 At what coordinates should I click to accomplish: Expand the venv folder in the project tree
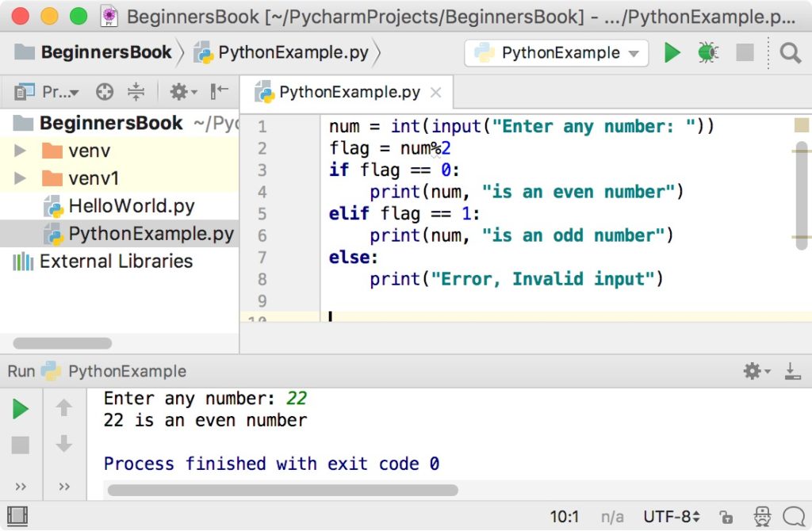pos(21,151)
